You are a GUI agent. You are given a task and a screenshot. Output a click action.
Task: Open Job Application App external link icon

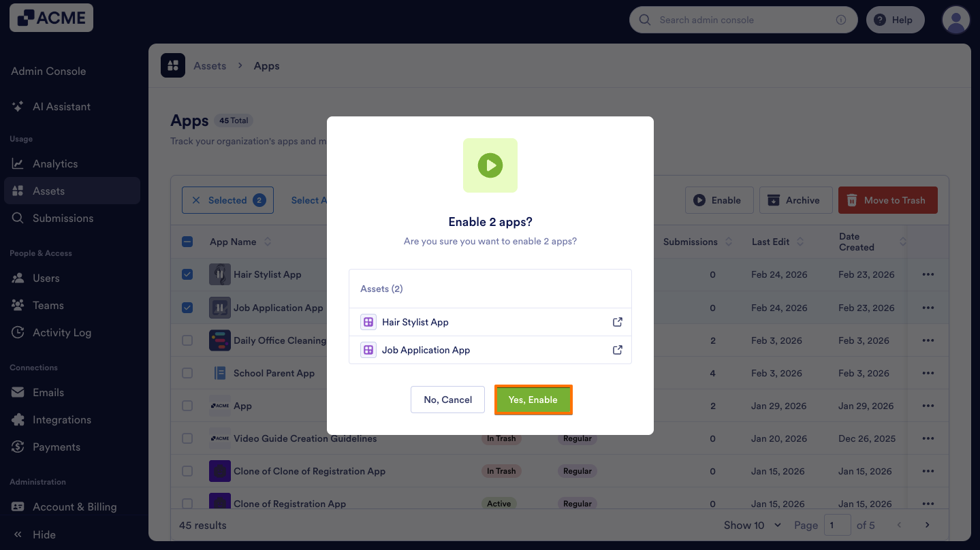(618, 350)
